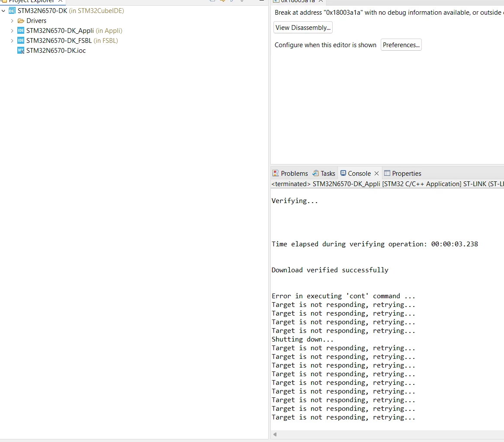Viewport: 504px width, 442px height.
Task: Select the Drivers tree item
Action: [x=36, y=21]
